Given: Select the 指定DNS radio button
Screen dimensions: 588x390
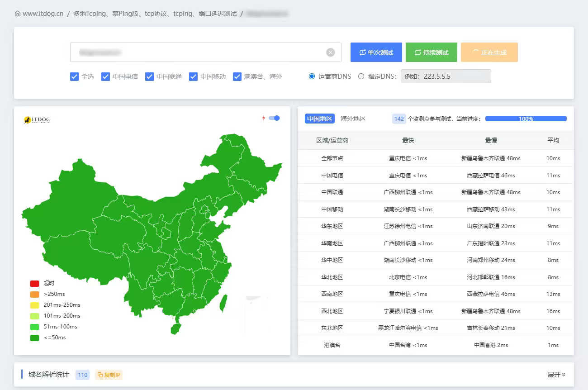Looking at the screenshot, I should coord(361,76).
